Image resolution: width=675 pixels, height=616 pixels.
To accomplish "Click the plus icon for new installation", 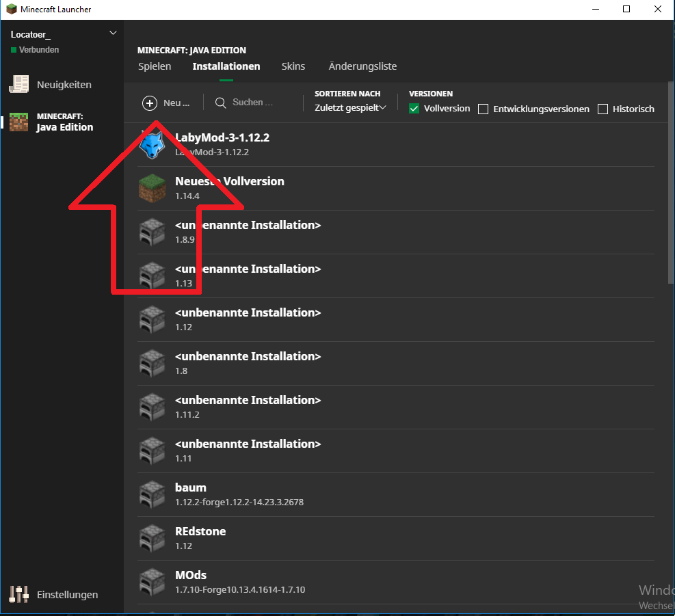I will point(149,103).
